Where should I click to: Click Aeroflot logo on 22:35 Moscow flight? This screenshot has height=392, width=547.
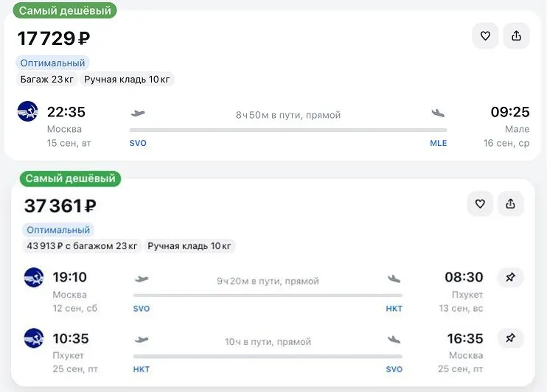[27, 111]
